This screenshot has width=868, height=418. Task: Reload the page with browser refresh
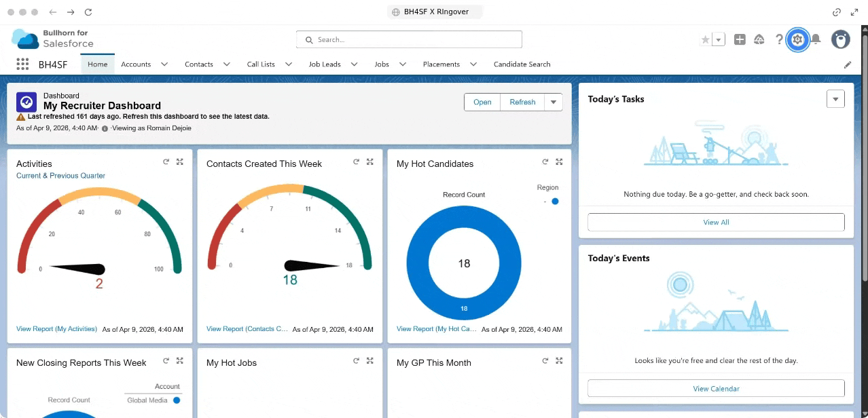click(x=88, y=12)
